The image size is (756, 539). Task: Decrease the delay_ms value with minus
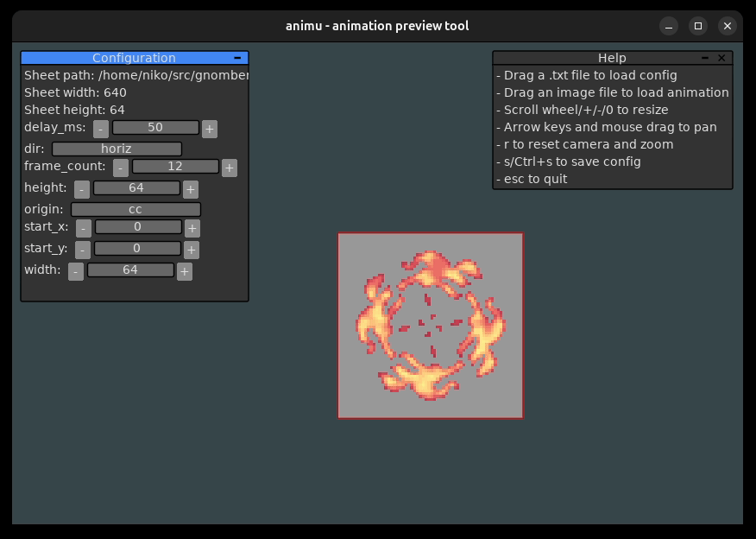point(102,127)
